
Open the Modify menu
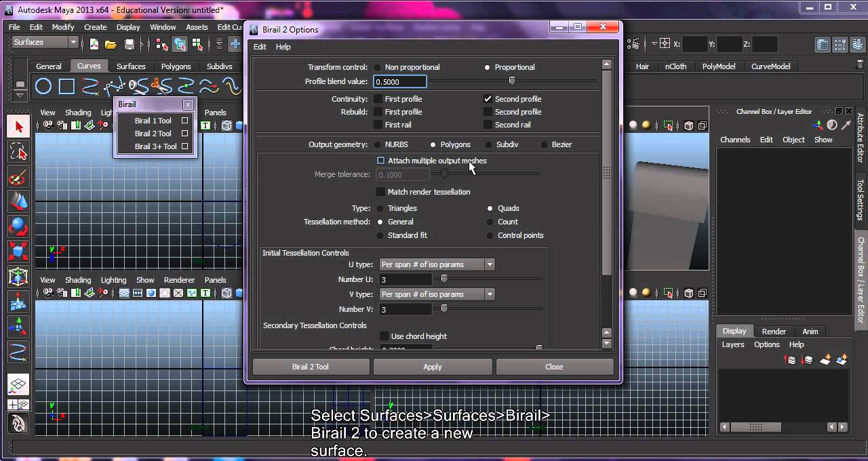[63, 27]
